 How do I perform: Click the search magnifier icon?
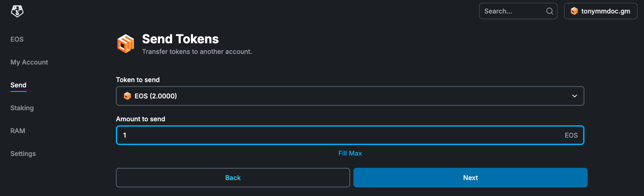(550, 11)
